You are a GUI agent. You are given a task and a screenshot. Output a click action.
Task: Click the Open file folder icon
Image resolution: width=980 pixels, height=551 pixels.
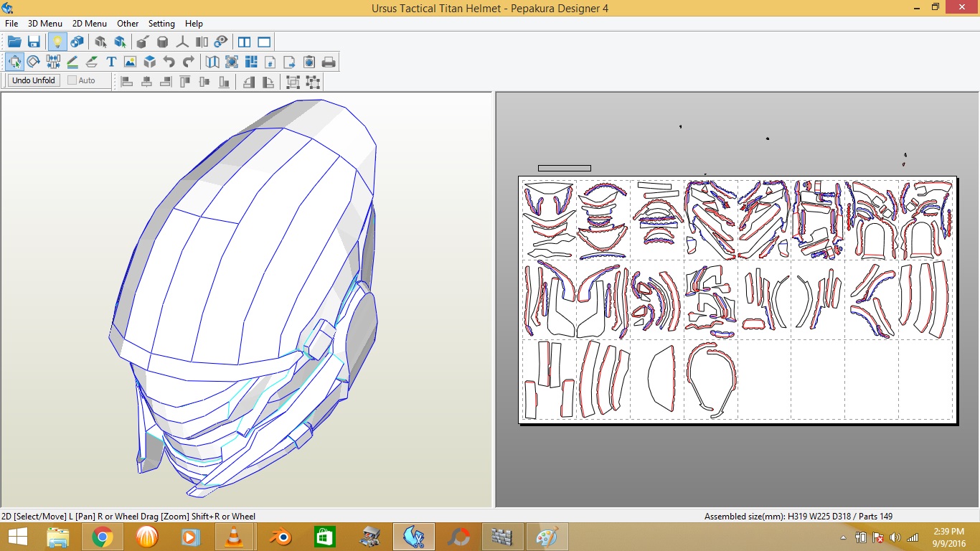[14, 42]
